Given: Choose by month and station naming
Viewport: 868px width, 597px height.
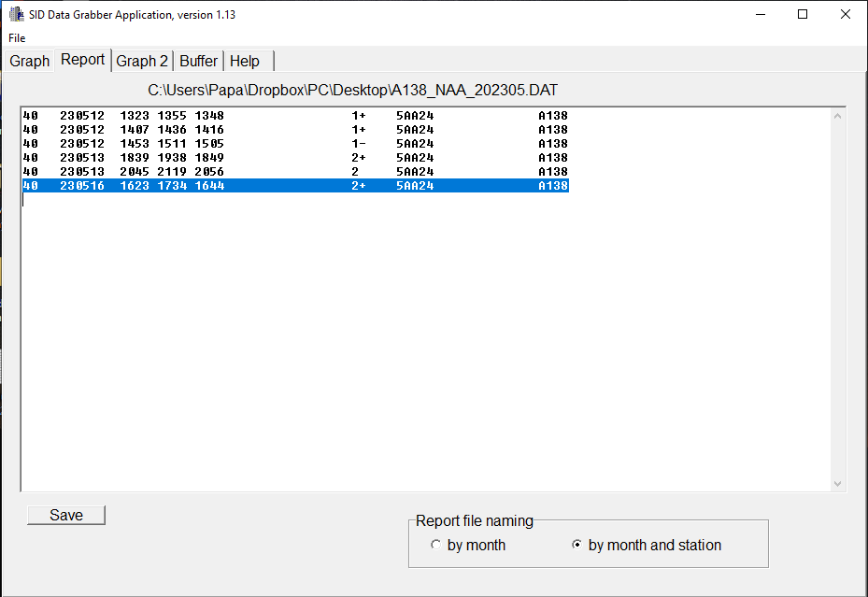Looking at the screenshot, I should pyautogui.click(x=647, y=545).
